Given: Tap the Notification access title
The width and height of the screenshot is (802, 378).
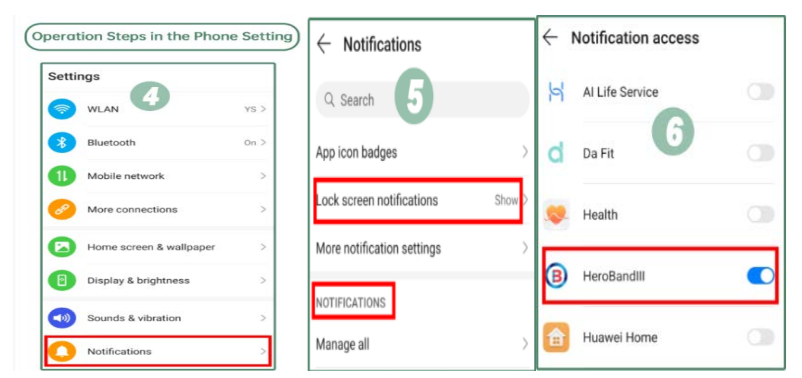Looking at the screenshot, I should (x=635, y=38).
